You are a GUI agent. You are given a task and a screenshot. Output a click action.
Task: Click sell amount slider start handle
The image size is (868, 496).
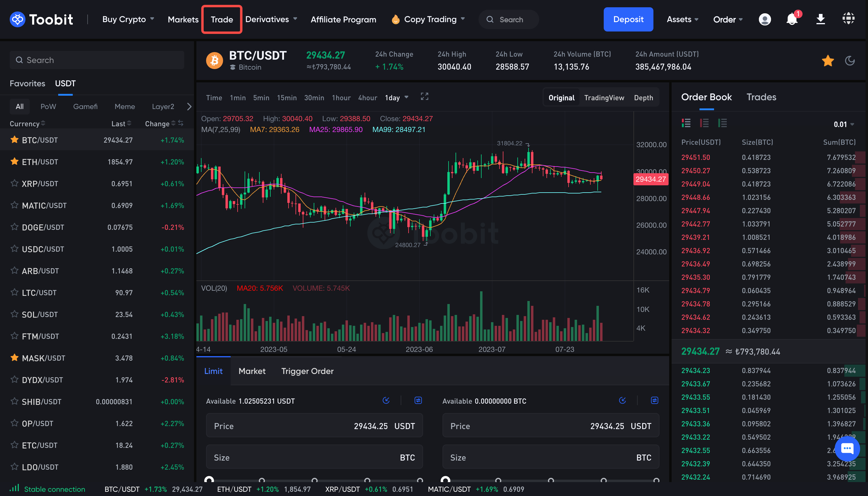(x=445, y=480)
